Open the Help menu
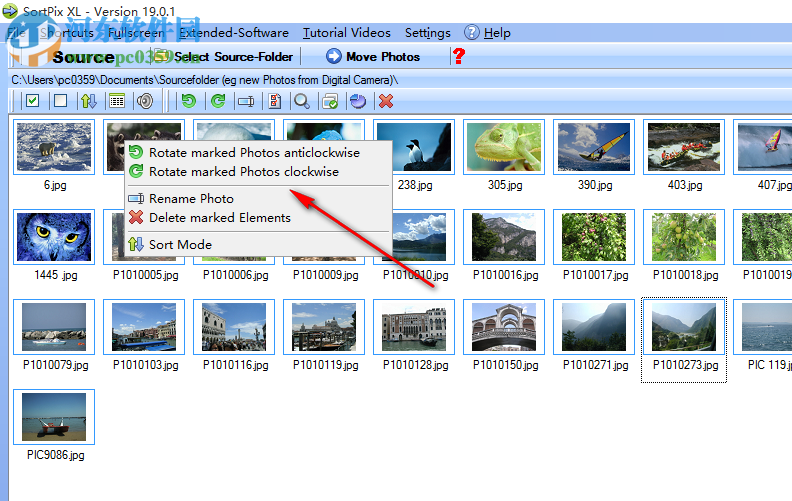This screenshot has height=501, width=792. [x=487, y=33]
